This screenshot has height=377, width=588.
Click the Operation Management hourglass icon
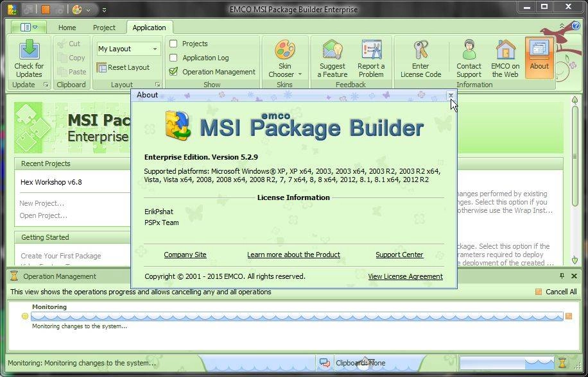coord(14,276)
